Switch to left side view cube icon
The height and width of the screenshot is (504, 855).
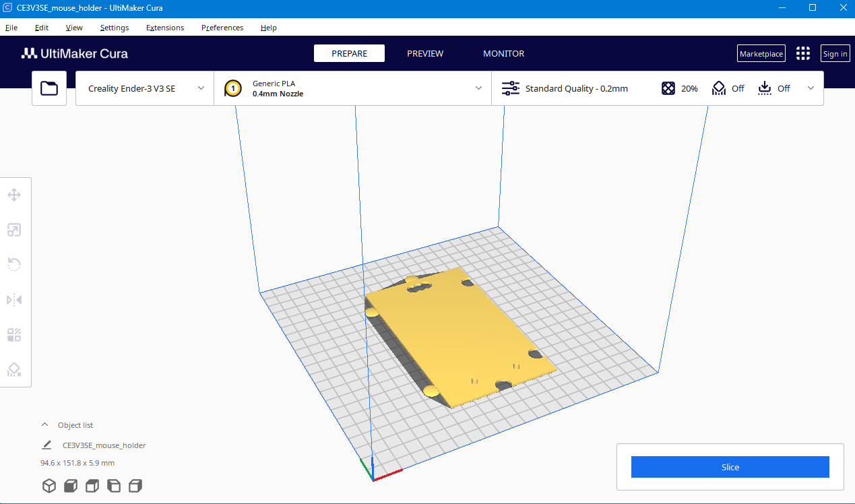pos(114,486)
